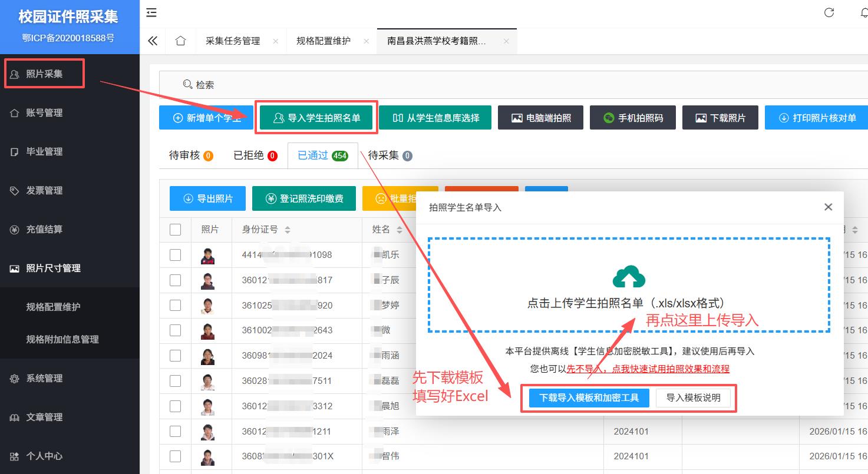
Task: Open photo thumbnail of 子辰
Action: [x=207, y=280]
